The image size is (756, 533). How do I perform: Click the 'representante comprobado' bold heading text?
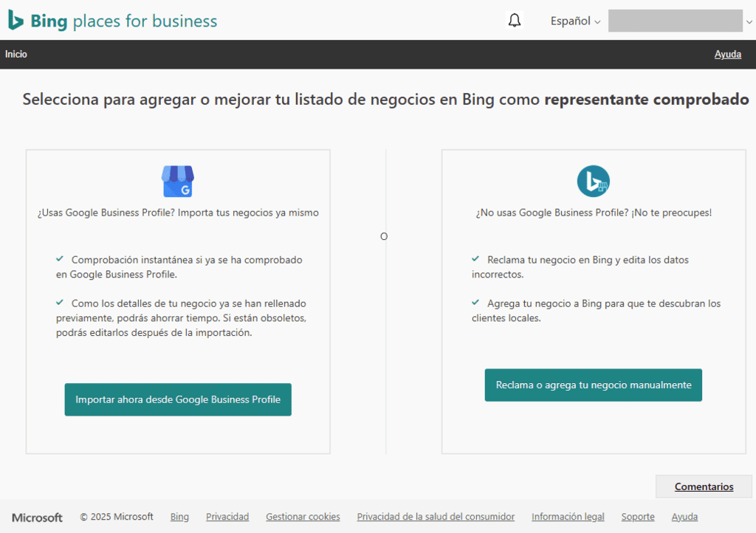pyautogui.click(x=647, y=99)
